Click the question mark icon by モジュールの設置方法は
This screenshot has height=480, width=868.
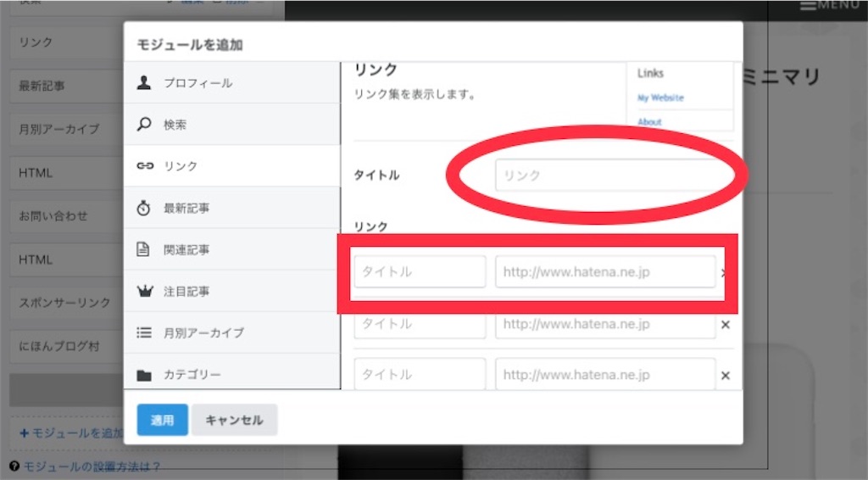tap(14, 466)
